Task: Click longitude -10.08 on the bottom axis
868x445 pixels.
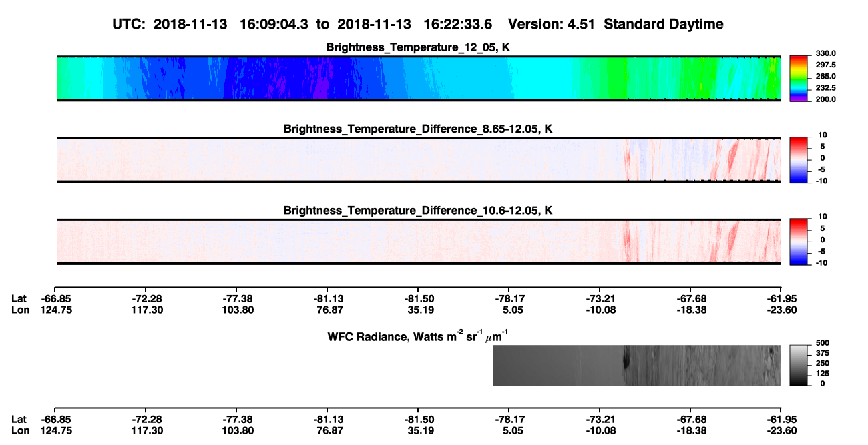Action: [600, 430]
